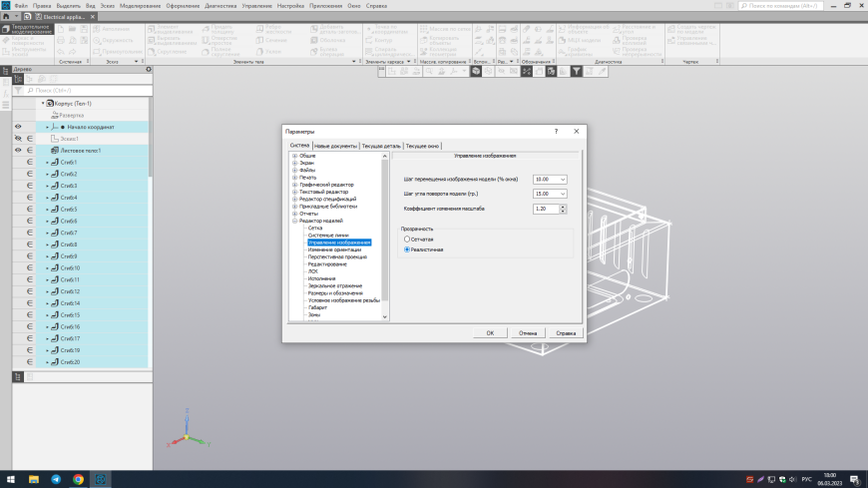Click the tree panel settings gear icon
The image size is (868, 488).
pos(149,69)
